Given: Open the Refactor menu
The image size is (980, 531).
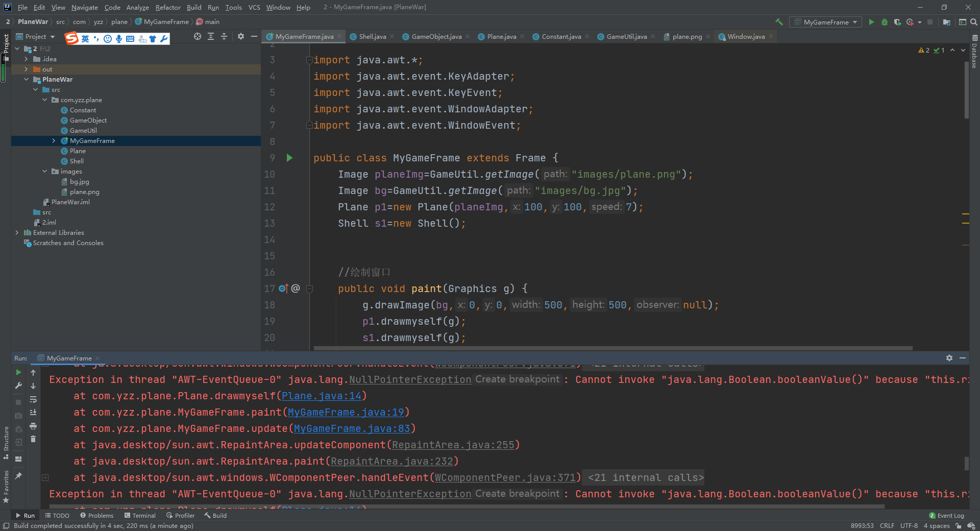Looking at the screenshot, I should point(168,7).
